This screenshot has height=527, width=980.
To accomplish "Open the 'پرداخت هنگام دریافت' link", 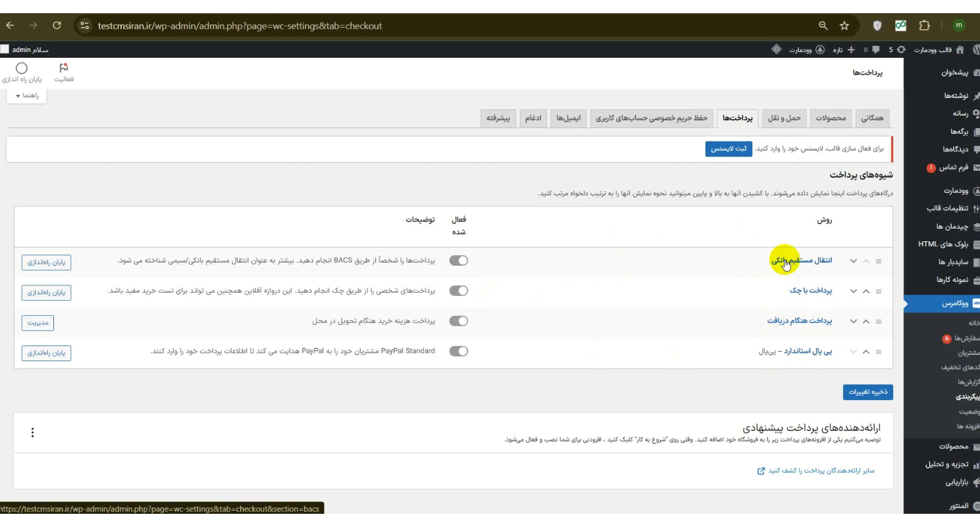I will pyautogui.click(x=800, y=320).
